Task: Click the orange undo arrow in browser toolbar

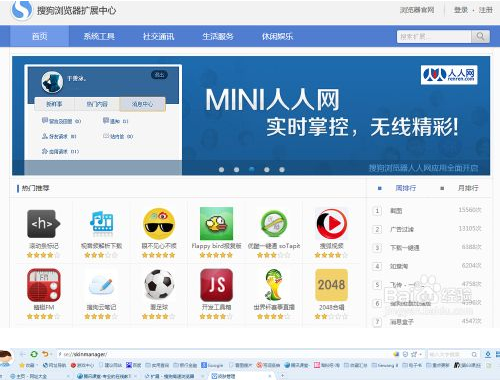Action: [45, 354]
